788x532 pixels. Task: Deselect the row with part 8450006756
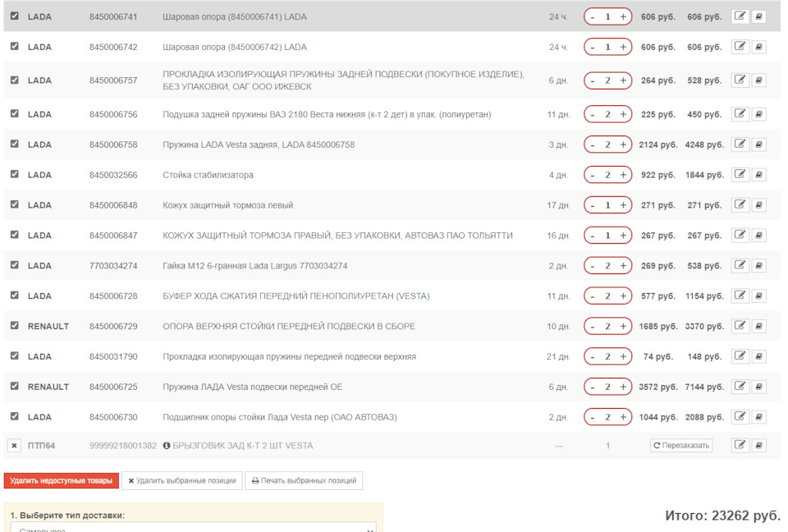pos(15,113)
